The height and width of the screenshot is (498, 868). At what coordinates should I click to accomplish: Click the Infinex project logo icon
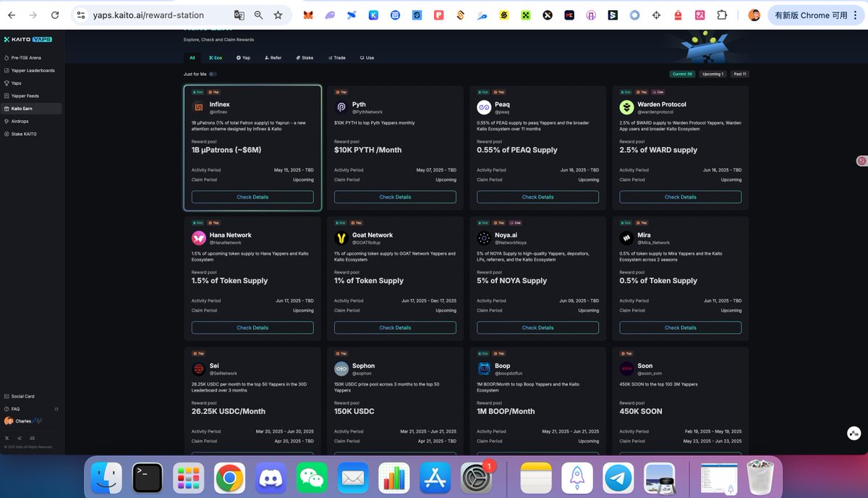click(197, 108)
